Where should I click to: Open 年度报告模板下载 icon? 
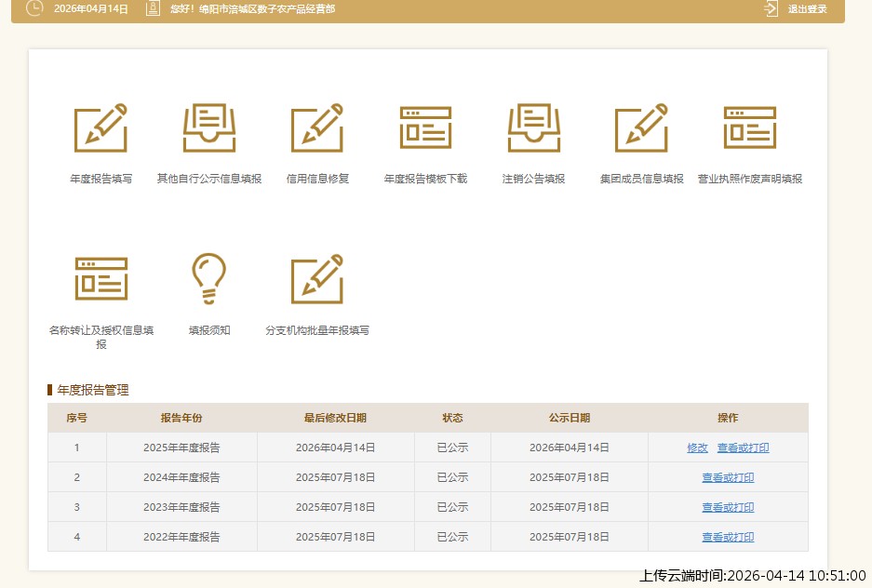click(425, 128)
